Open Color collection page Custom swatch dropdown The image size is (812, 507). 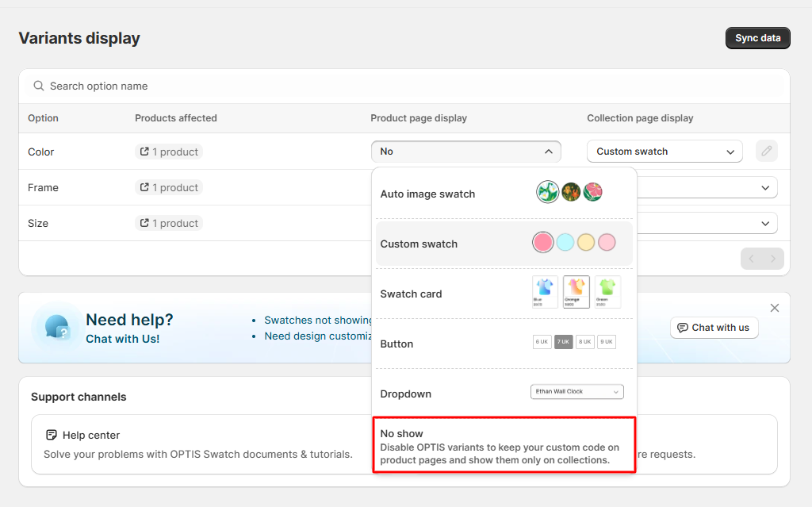pyautogui.click(x=665, y=152)
